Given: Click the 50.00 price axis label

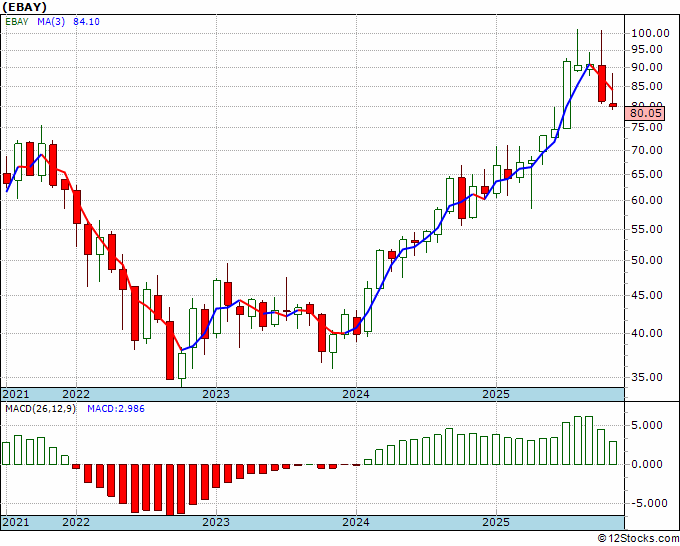Looking at the screenshot, I should point(649,261).
